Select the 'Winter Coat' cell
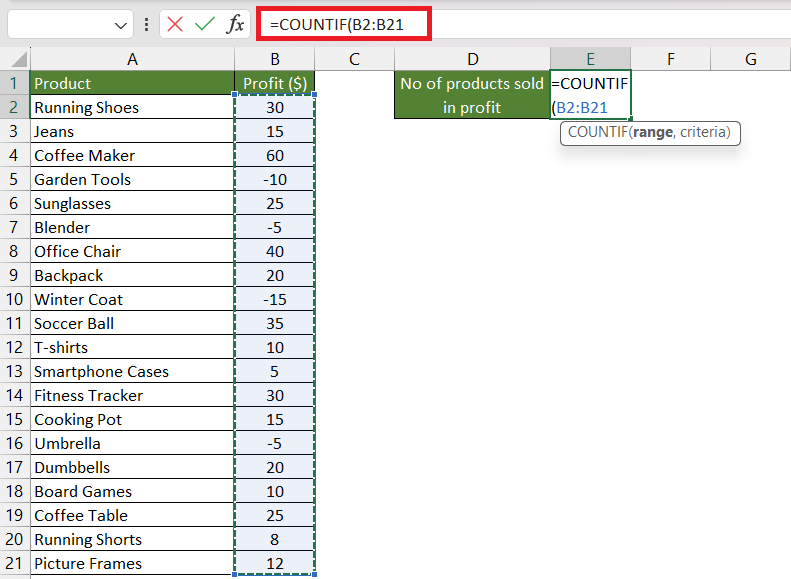 tap(132, 299)
